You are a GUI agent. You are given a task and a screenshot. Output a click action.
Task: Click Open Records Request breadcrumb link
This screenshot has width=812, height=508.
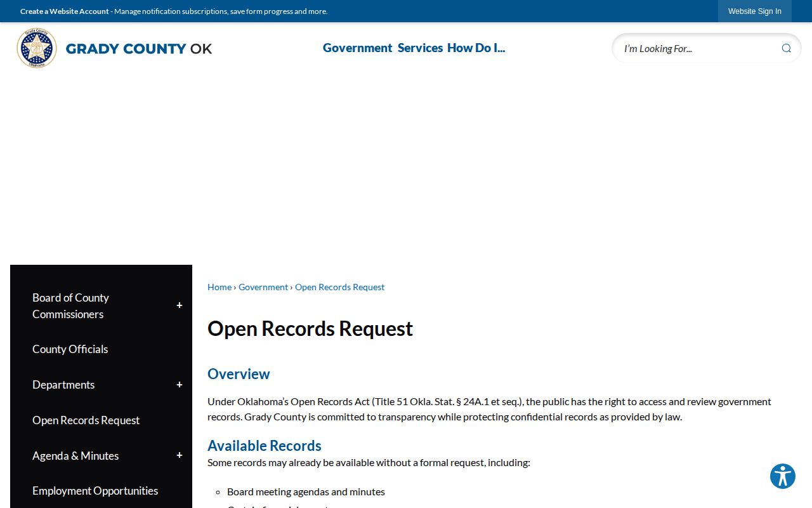coord(339,287)
